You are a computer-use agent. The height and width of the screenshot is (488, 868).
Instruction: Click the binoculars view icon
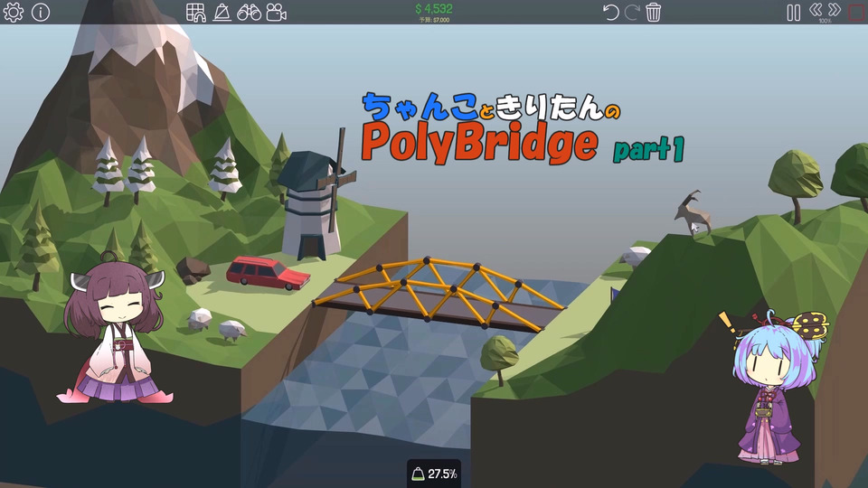tap(250, 12)
